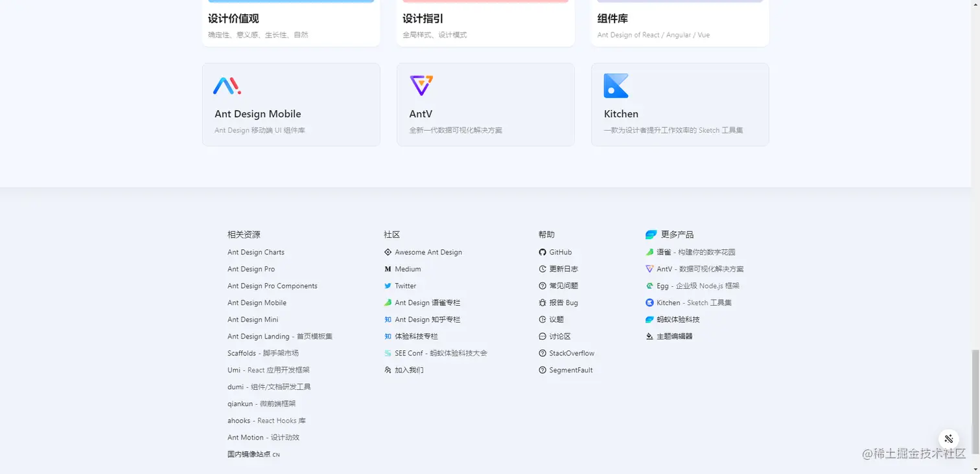
Task: Click the 更新日志 history icon
Action: (542, 269)
